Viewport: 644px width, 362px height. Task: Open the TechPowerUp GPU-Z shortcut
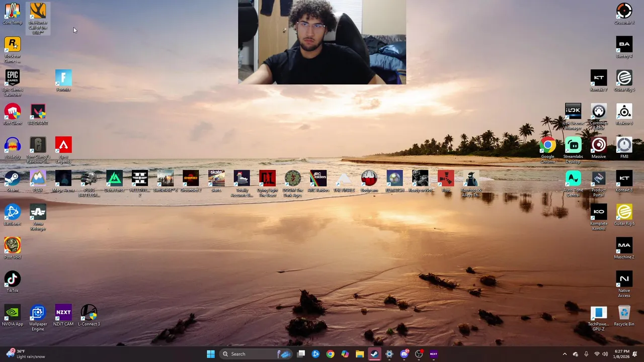click(599, 318)
